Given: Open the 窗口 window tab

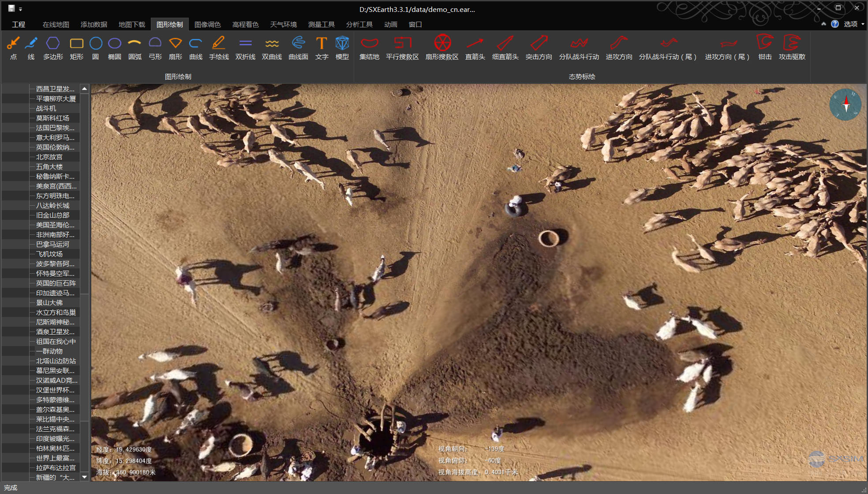Looking at the screenshot, I should pyautogui.click(x=415, y=24).
